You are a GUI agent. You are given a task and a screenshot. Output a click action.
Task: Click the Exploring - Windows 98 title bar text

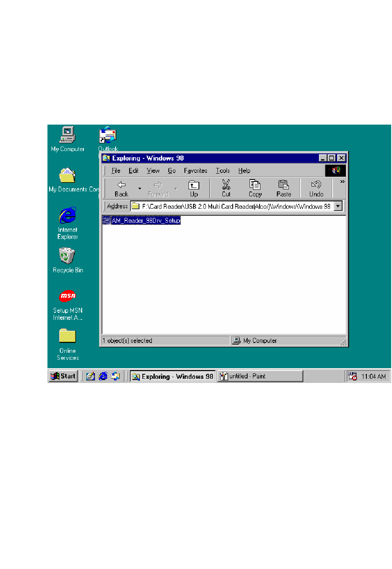(148, 158)
